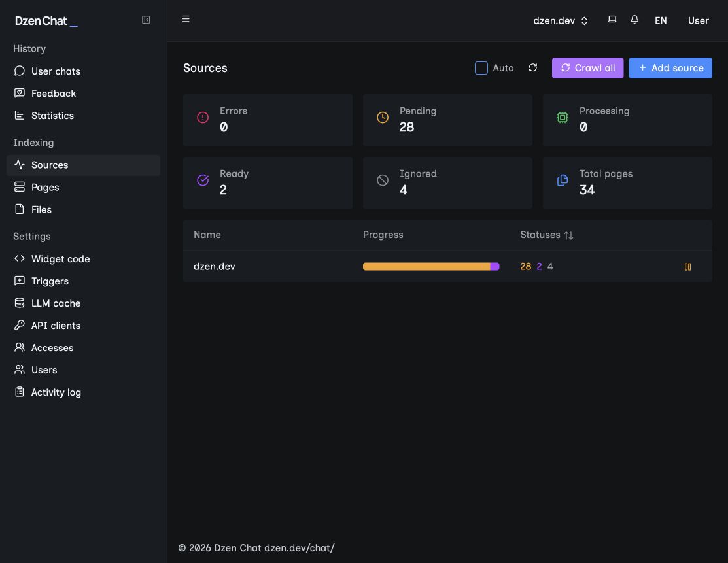Viewport: 728px width, 563px height.
Task: Click ignored count 4 in dzen.dev row
Action: [550, 266]
